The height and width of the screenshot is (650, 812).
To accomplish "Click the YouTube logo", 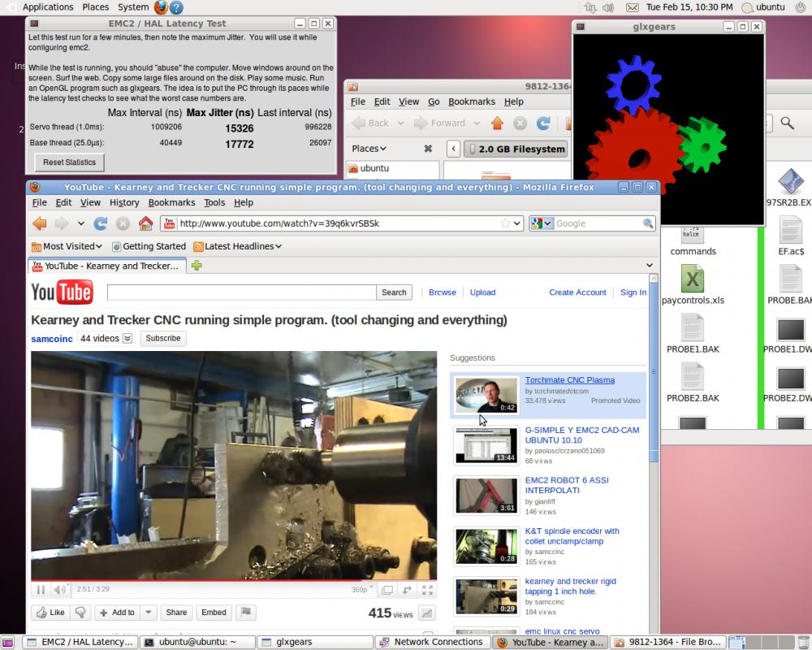I will (x=63, y=292).
